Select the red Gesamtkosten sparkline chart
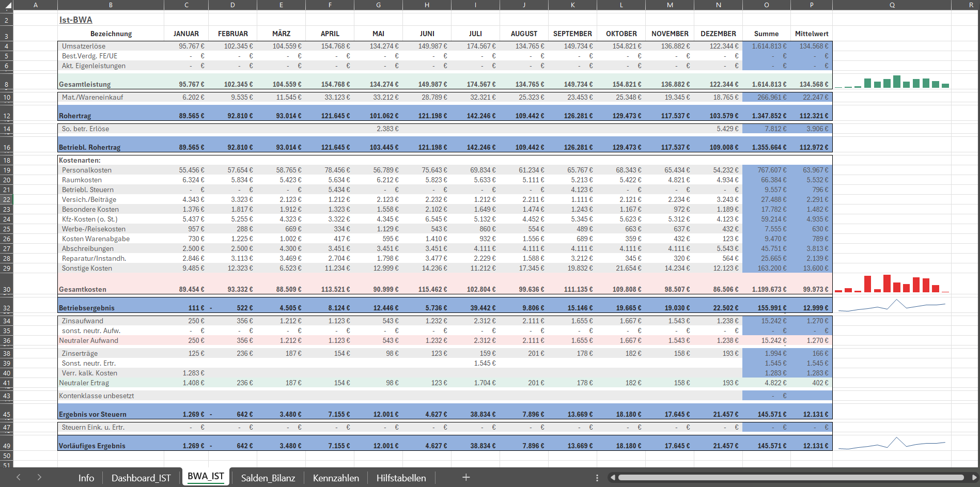This screenshot has height=487, width=980. pyautogui.click(x=892, y=284)
